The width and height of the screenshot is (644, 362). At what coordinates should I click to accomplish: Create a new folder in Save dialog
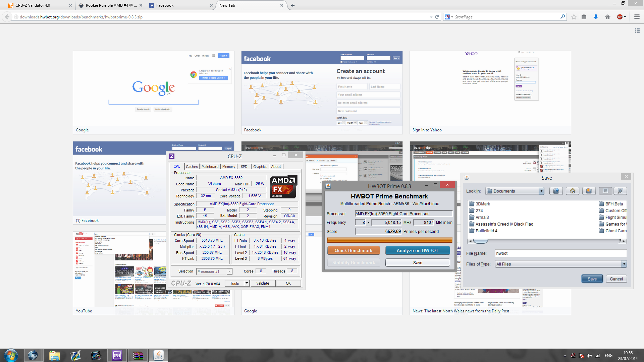(589, 191)
